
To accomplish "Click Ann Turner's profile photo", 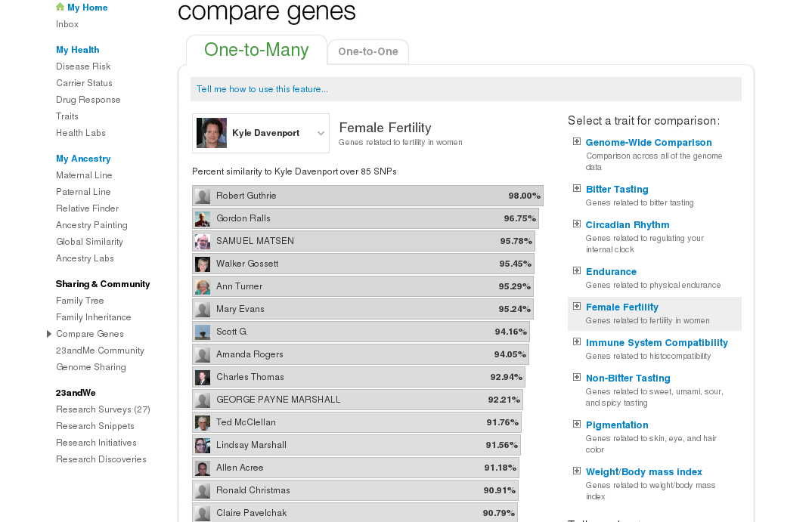I will click(x=203, y=286).
